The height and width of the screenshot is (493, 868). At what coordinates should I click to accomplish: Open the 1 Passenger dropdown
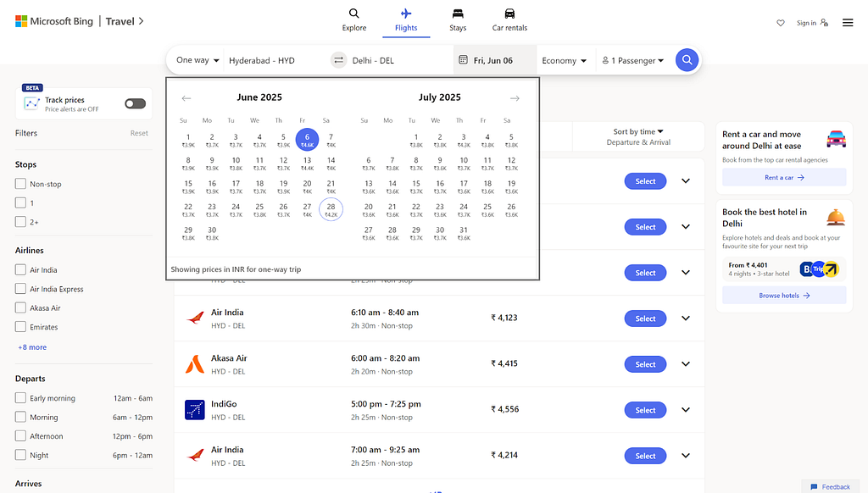click(632, 60)
